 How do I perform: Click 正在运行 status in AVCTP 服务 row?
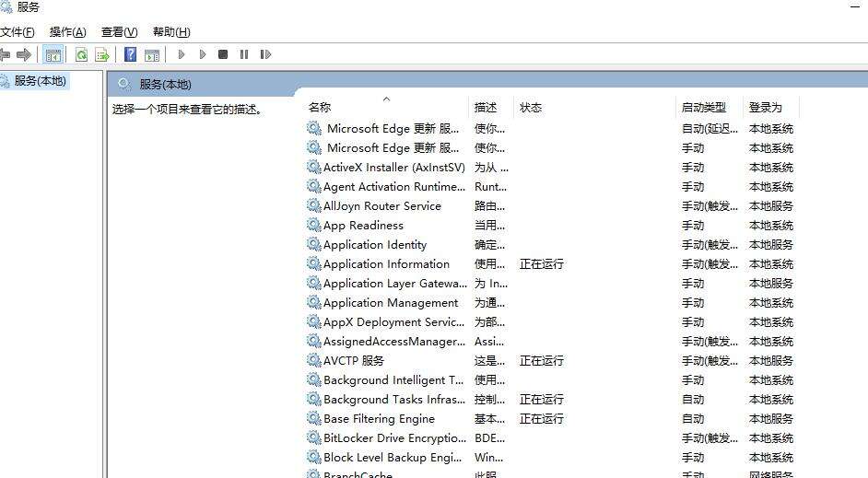[542, 361]
